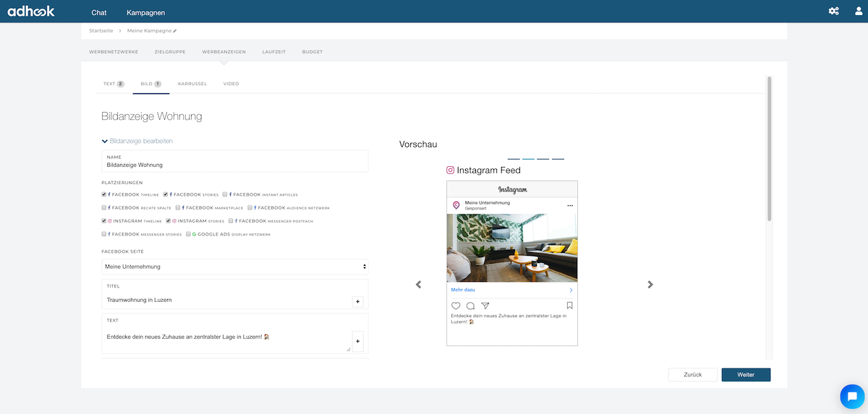This screenshot has width=868, height=414.
Task: Go to Werbenetzwerke step
Action: (x=114, y=52)
